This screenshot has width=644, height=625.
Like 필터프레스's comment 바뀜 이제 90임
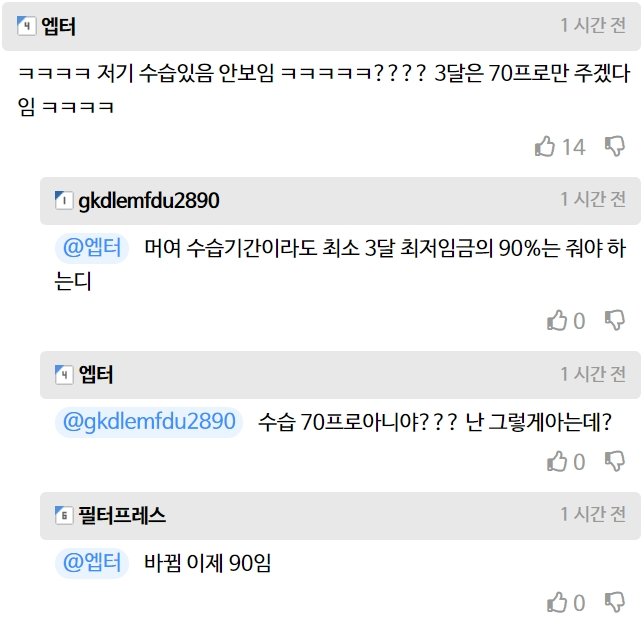pyautogui.click(x=557, y=603)
